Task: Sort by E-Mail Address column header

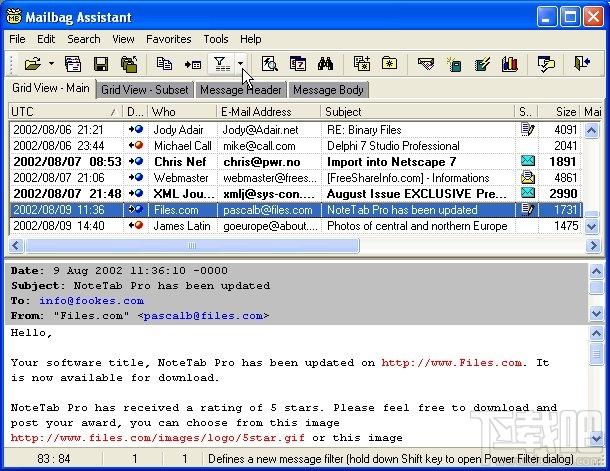Action: tap(268, 112)
